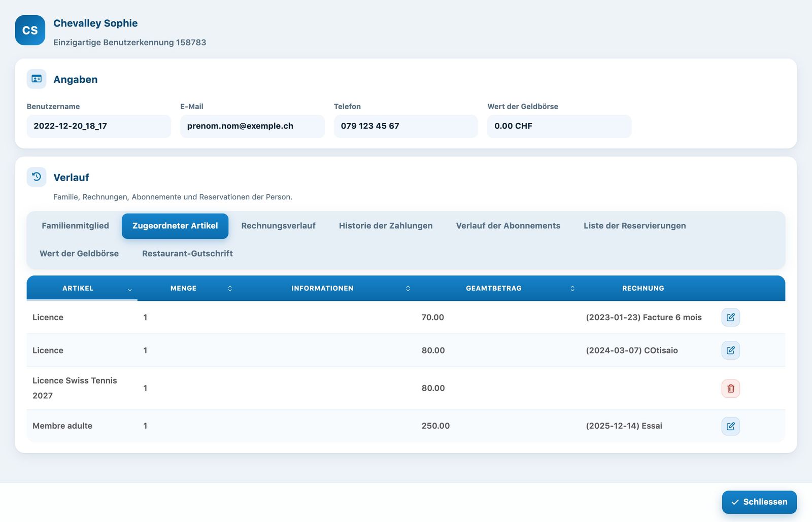Click the Schliessen button
The width and height of the screenshot is (812, 522).
(x=759, y=502)
